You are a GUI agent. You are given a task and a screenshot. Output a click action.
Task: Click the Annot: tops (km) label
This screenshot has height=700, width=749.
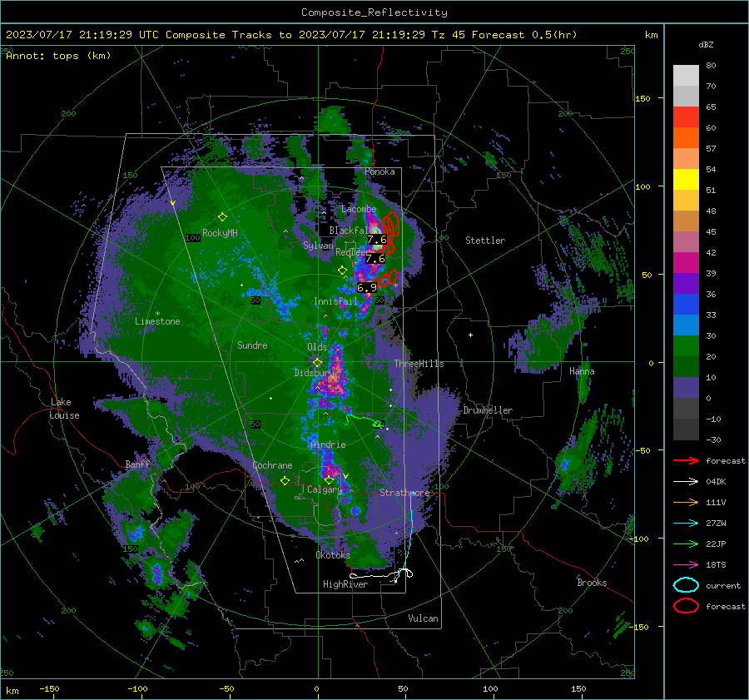click(58, 56)
